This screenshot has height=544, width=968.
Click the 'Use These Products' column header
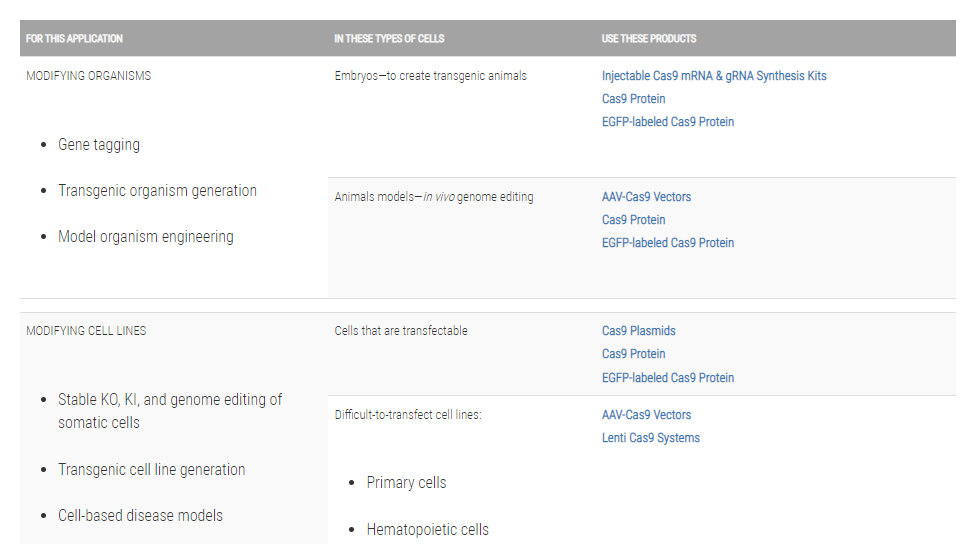(x=648, y=39)
